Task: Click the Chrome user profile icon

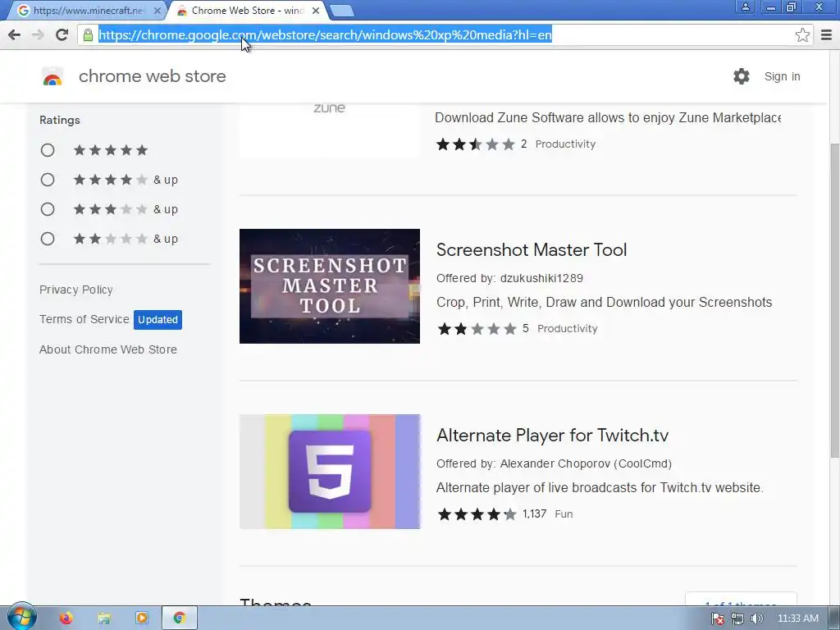Action: [745, 7]
